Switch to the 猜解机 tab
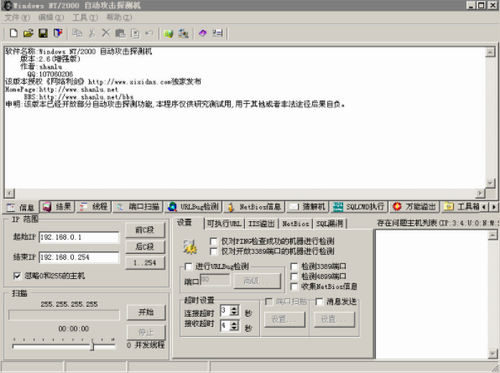 (308, 207)
